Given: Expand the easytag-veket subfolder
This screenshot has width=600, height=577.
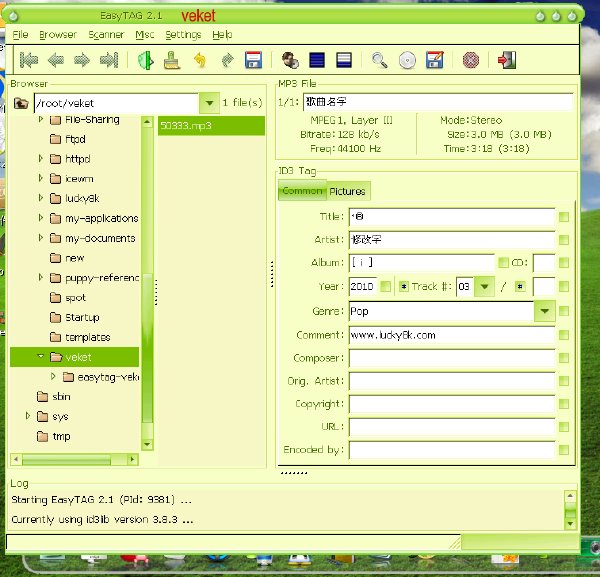Looking at the screenshot, I should 53,376.
